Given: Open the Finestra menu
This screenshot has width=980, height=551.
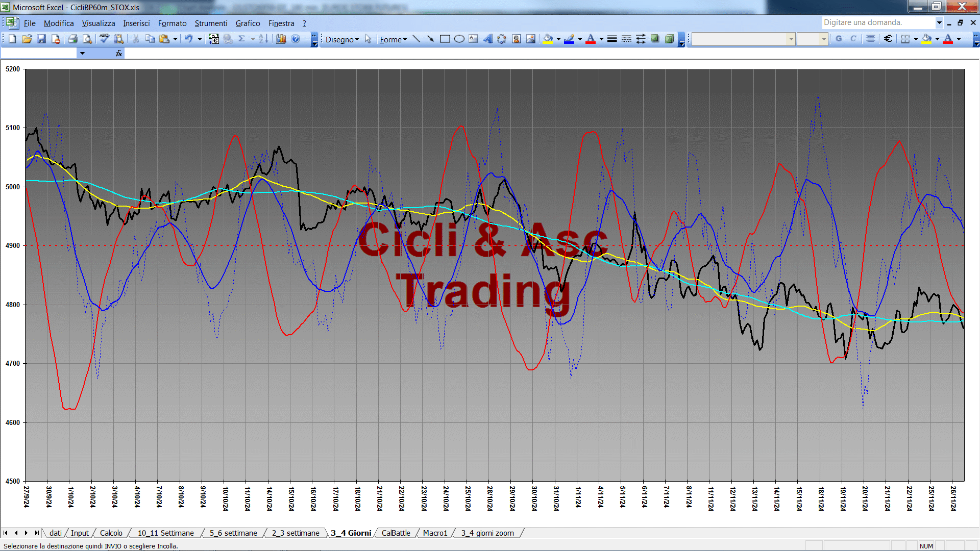Looking at the screenshot, I should pos(281,23).
